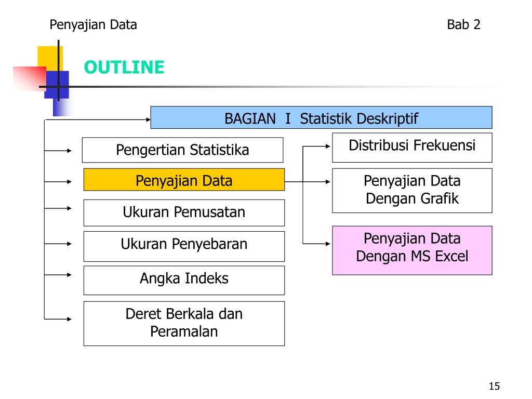Open the yellow Penyajian Data box
532x399 pixels.
(184, 179)
